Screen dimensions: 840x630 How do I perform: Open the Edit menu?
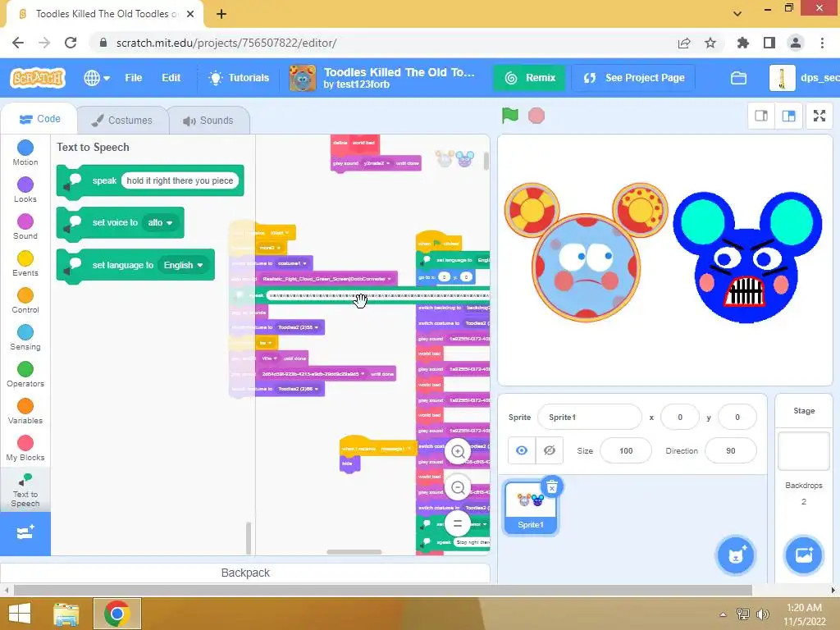[x=171, y=78]
